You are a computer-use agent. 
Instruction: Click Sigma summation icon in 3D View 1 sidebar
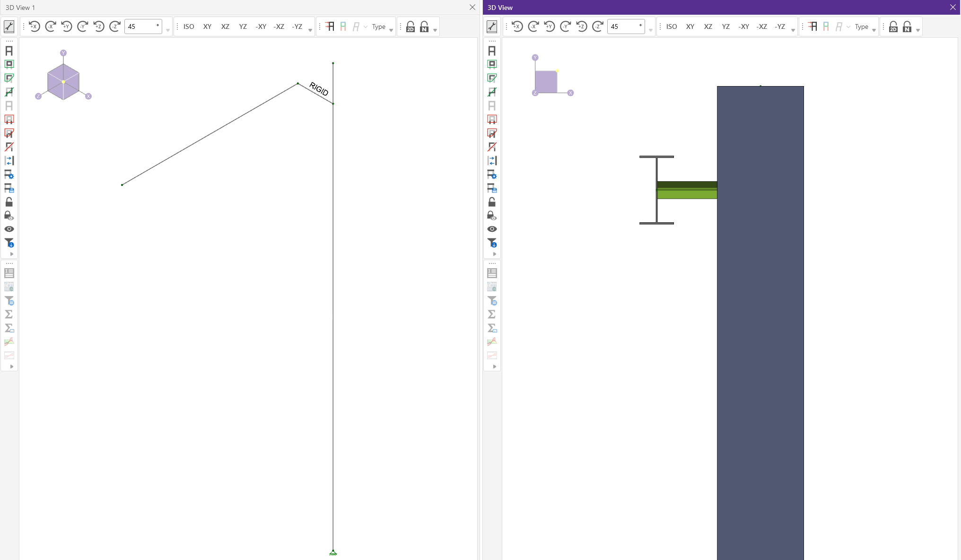9,314
